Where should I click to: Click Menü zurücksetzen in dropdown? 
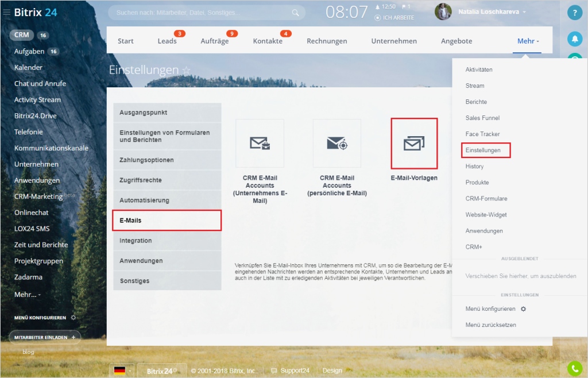[490, 325]
